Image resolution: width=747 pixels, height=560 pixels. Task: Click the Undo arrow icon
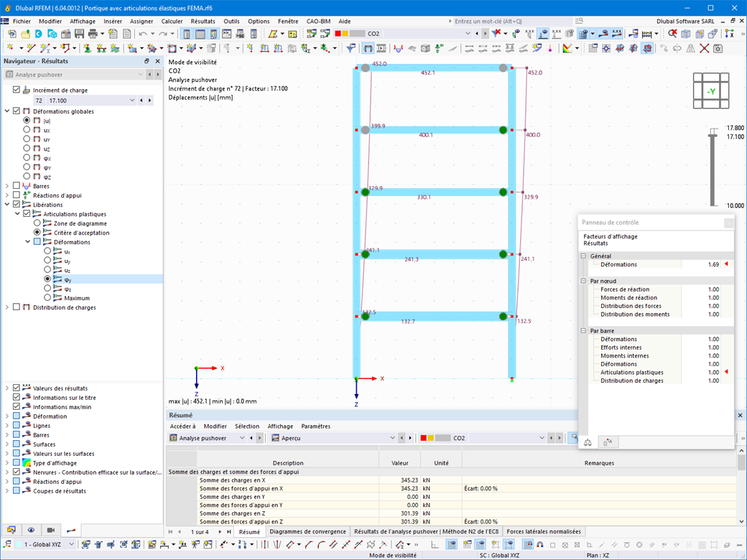(x=142, y=34)
